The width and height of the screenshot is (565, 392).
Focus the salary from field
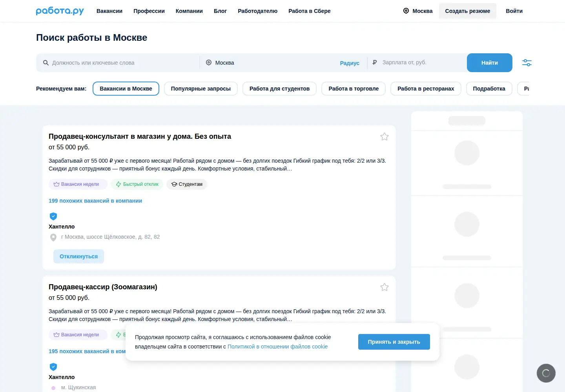tap(422, 62)
